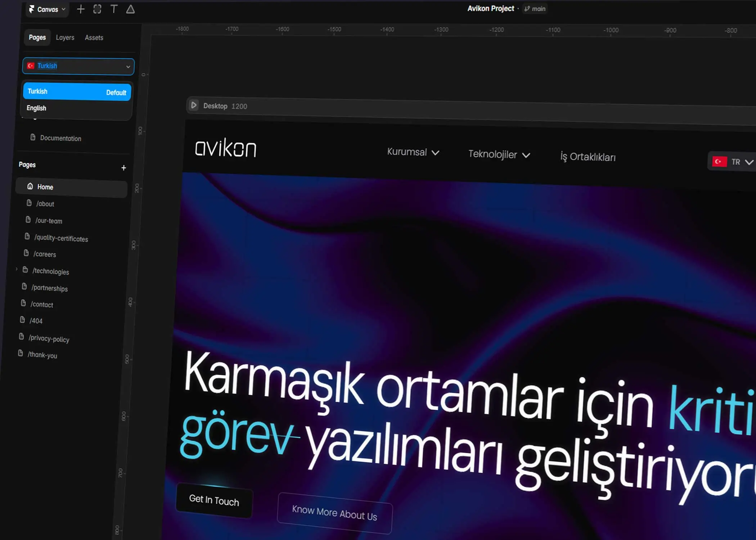756x540 pixels.
Task: Switch to the Layers tab
Action: coord(65,37)
